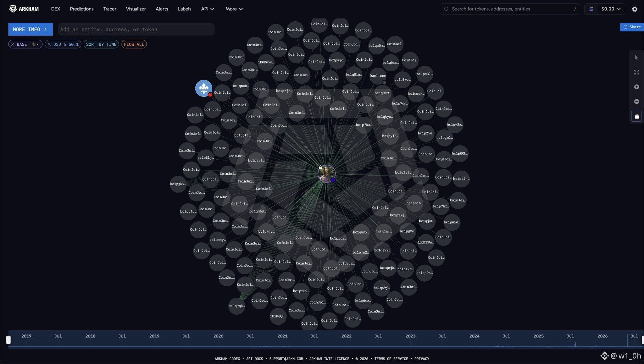
Task: Select the 1BxhqQF… address node
Action: [278, 316]
